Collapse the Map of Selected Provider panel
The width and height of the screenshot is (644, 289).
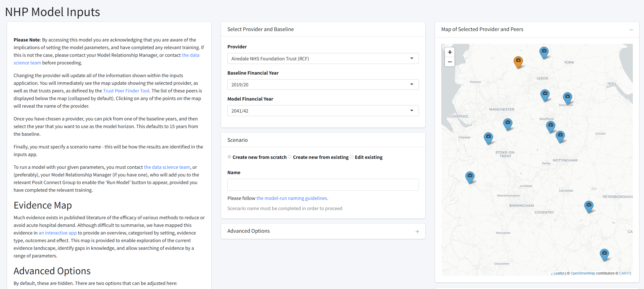tap(631, 30)
